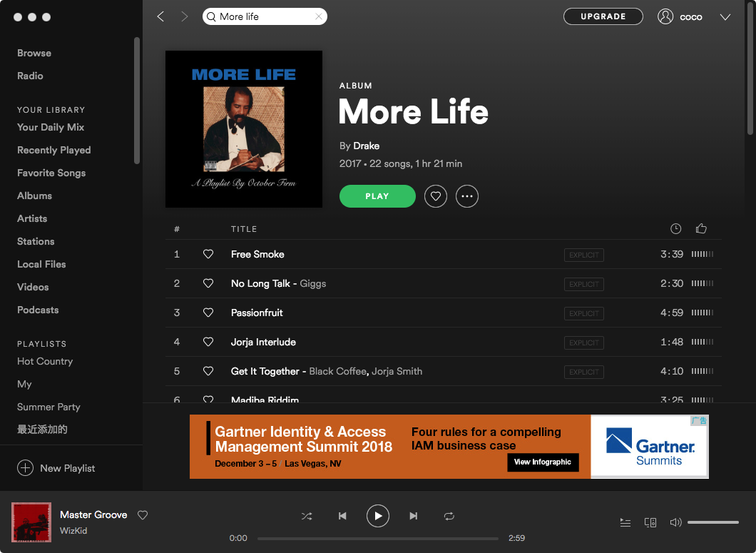Save the More Life album with heart
This screenshot has height=553, width=756.
436,196
